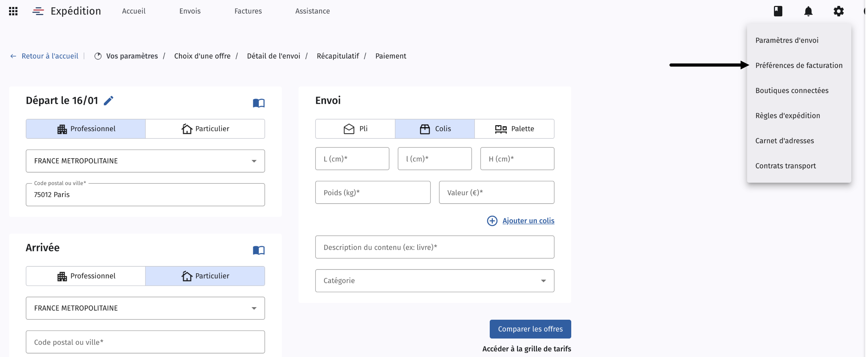Choose Colis shipment type
Image resolution: width=868 pixels, height=357 pixels.
tap(435, 129)
